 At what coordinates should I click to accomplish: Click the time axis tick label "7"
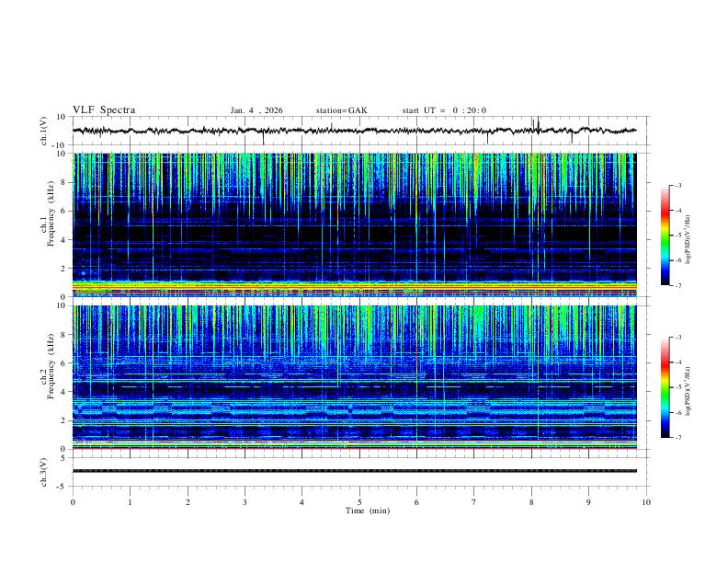(x=474, y=502)
